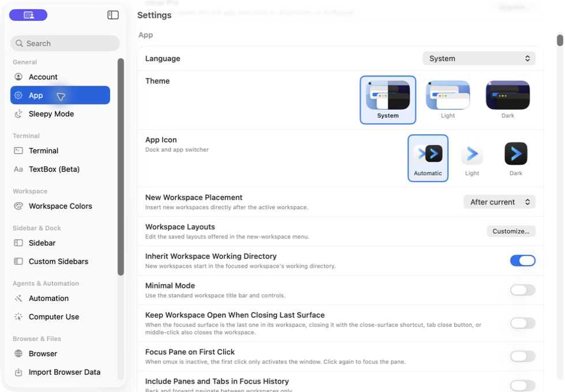Screen dimensions: 565x392
Task: Click the TextBox Aa icon
Action: tap(18, 169)
